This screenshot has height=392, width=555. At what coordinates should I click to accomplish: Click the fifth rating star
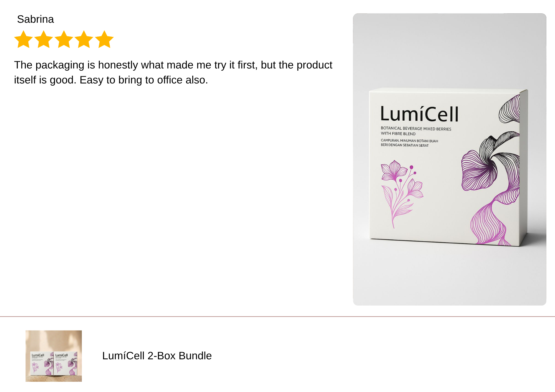point(104,39)
